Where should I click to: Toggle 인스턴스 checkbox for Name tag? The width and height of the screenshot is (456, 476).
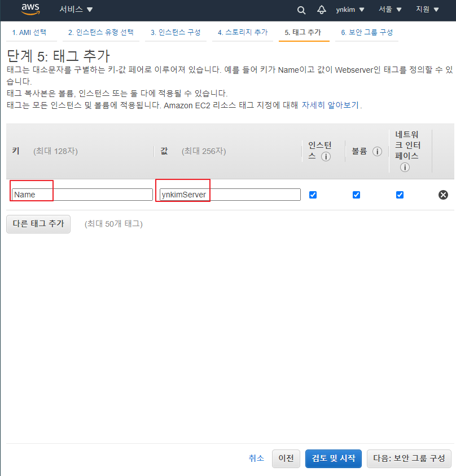point(313,195)
